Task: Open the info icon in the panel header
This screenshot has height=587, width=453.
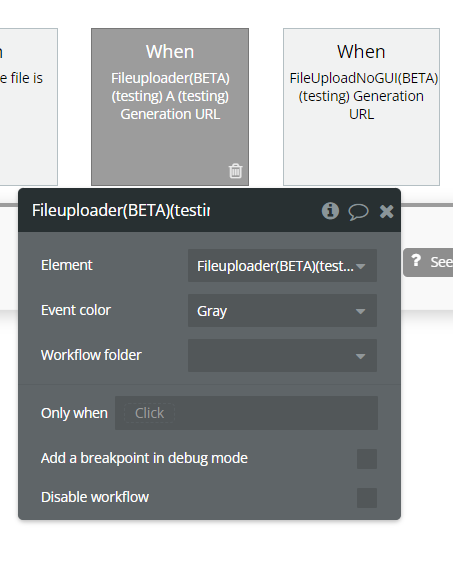Action: [x=330, y=211]
